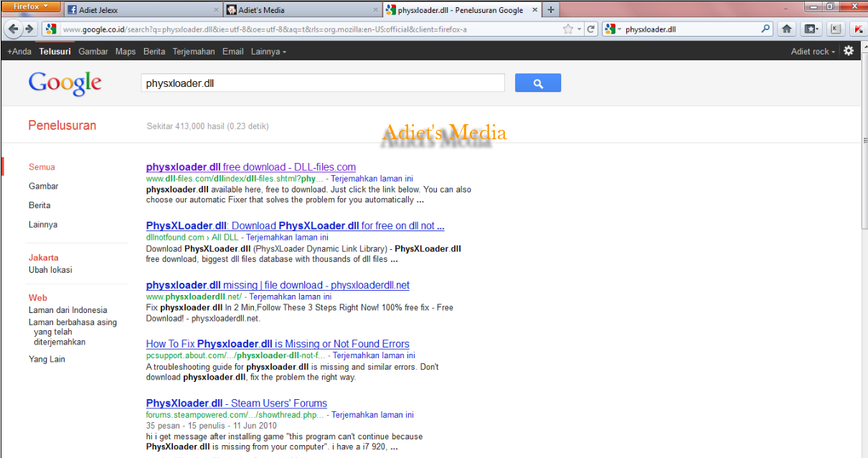Click the blue Google search button

538,83
